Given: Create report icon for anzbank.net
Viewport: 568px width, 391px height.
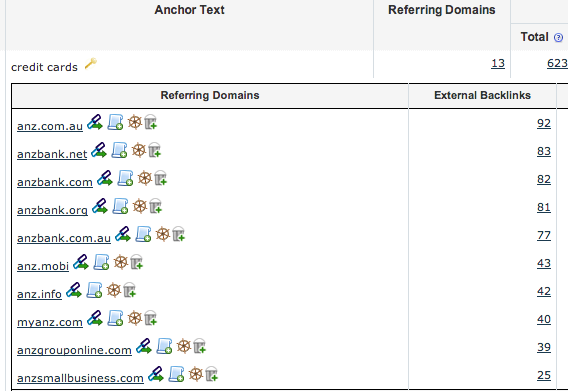Looking at the screenshot, I should pyautogui.click(x=119, y=150).
